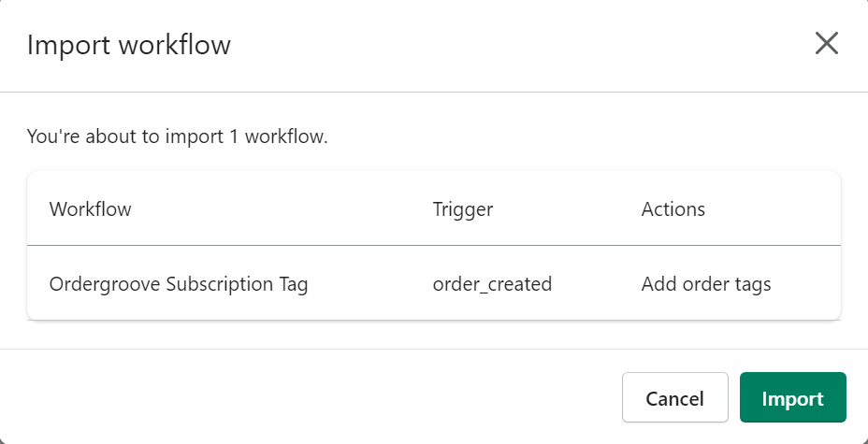Click "Add order tags" under Actions

coord(706,284)
